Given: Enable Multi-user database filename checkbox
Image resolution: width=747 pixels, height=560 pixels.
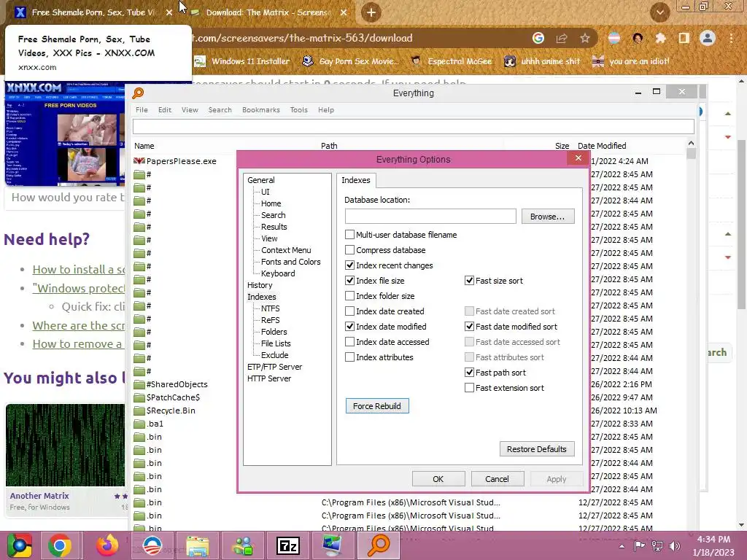Looking at the screenshot, I should [x=349, y=235].
